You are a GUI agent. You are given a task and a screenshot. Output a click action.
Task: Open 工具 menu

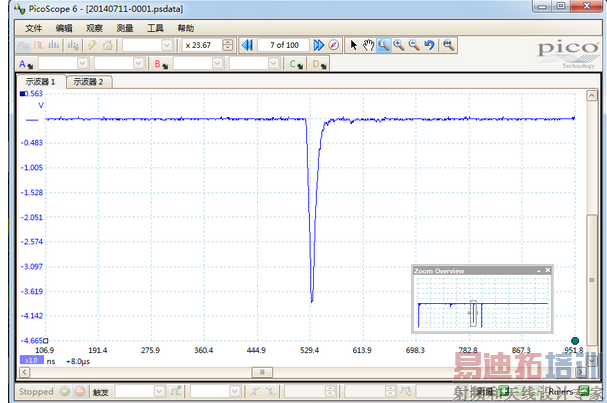(155, 28)
